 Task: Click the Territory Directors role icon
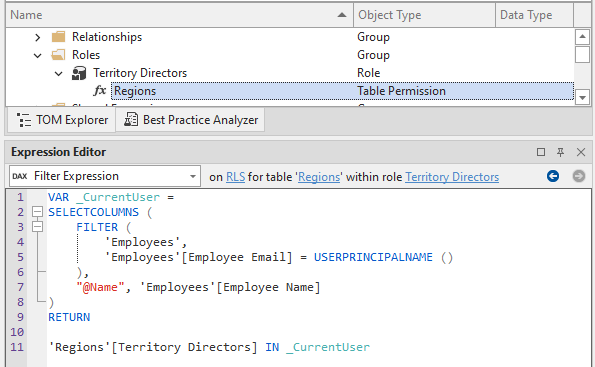pos(79,73)
